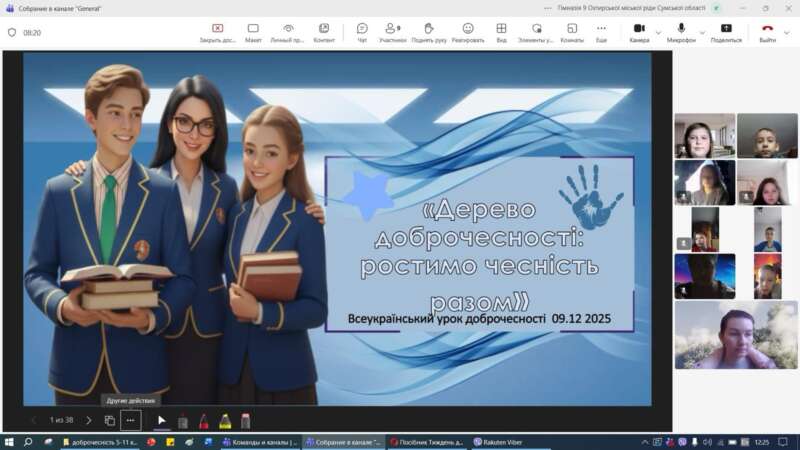Toggle the microphone (Микрофон) mute
Viewport: 800px width, 450px height.
point(681,32)
